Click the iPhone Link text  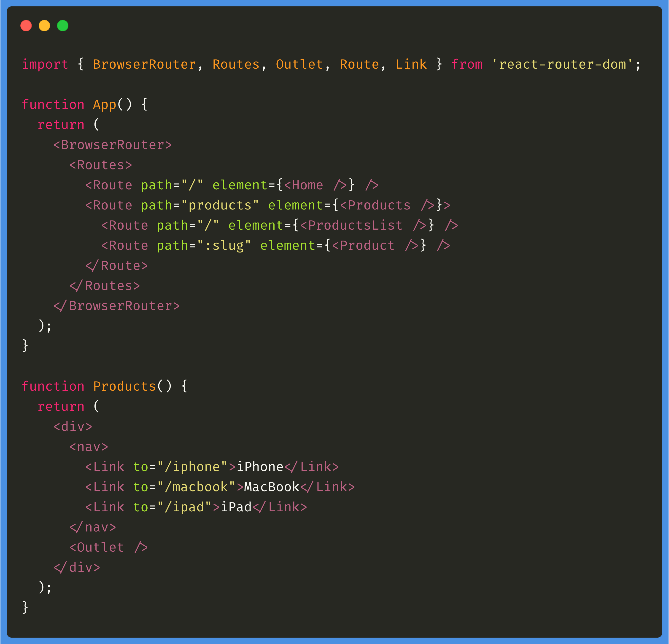click(260, 466)
